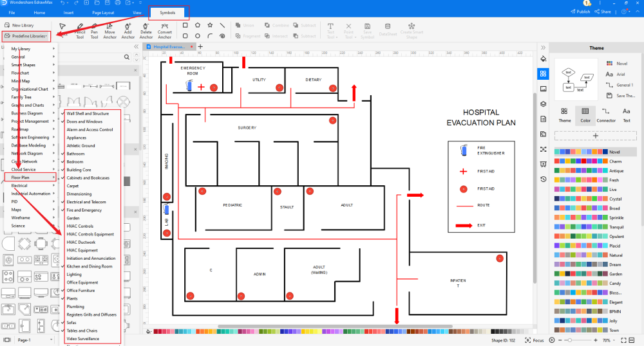Switch to the Page Layout tab
The width and height of the screenshot is (644, 346).
[103, 13]
